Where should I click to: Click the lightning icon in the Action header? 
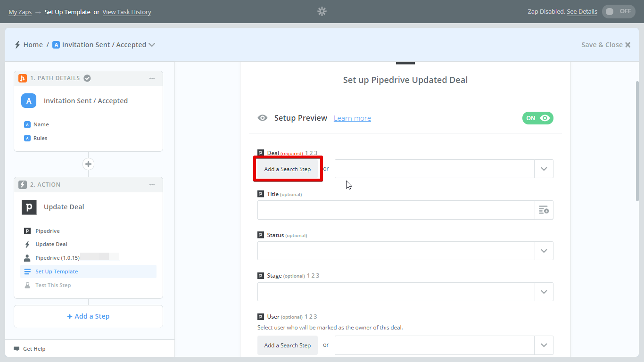22,185
